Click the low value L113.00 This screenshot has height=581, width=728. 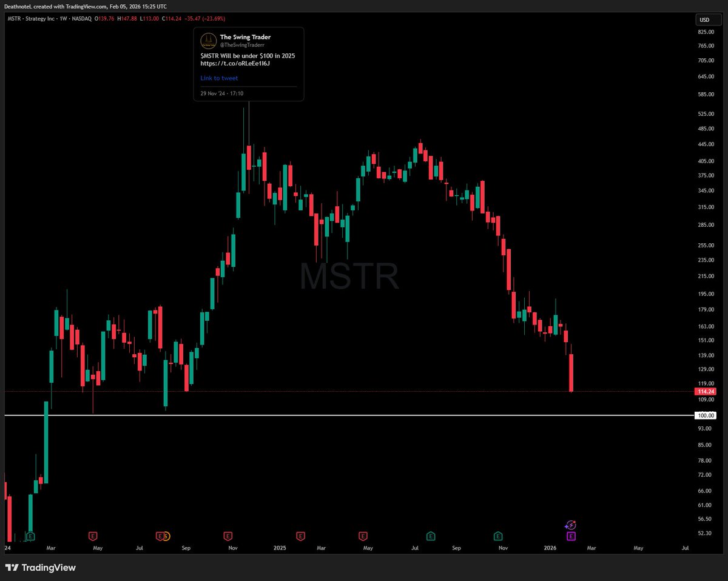(150, 19)
